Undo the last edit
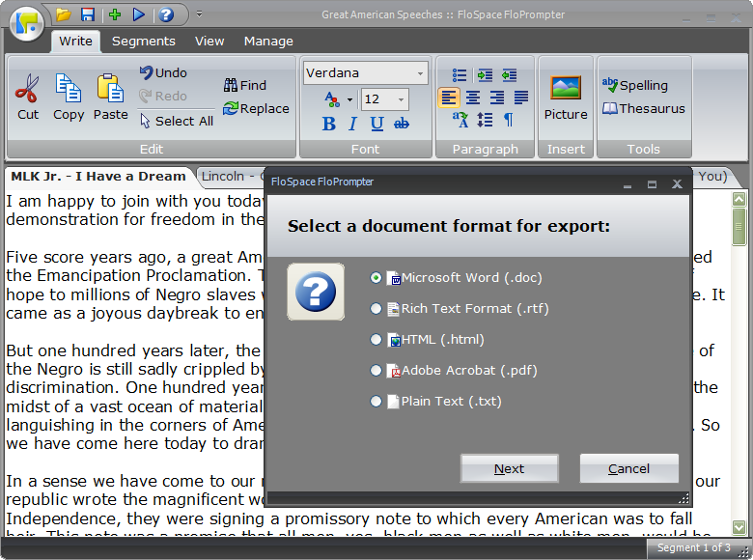The width and height of the screenshot is (753, 560). tap(163, 73)
